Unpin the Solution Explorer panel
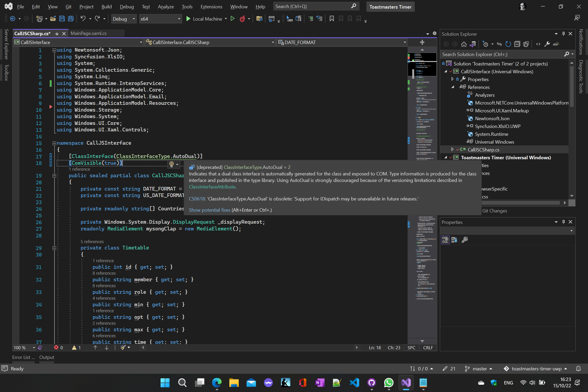Screen dimensions: 588x392 (563, 34)
